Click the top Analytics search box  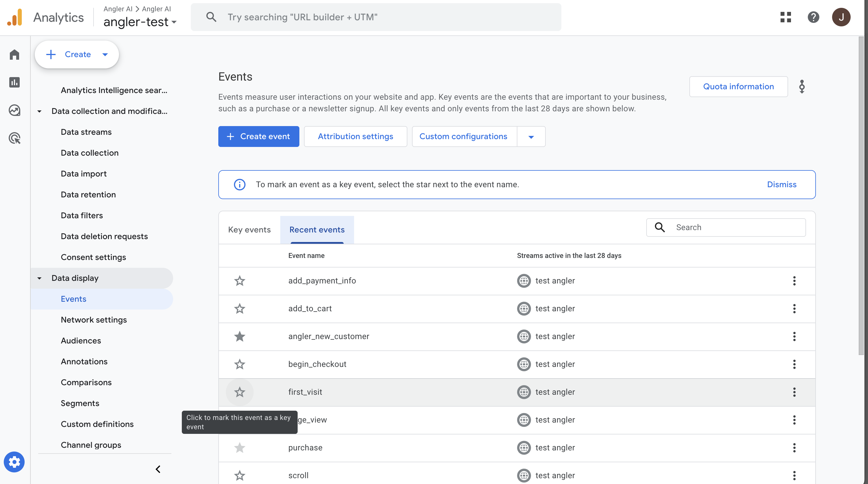(x=376, y=17)
